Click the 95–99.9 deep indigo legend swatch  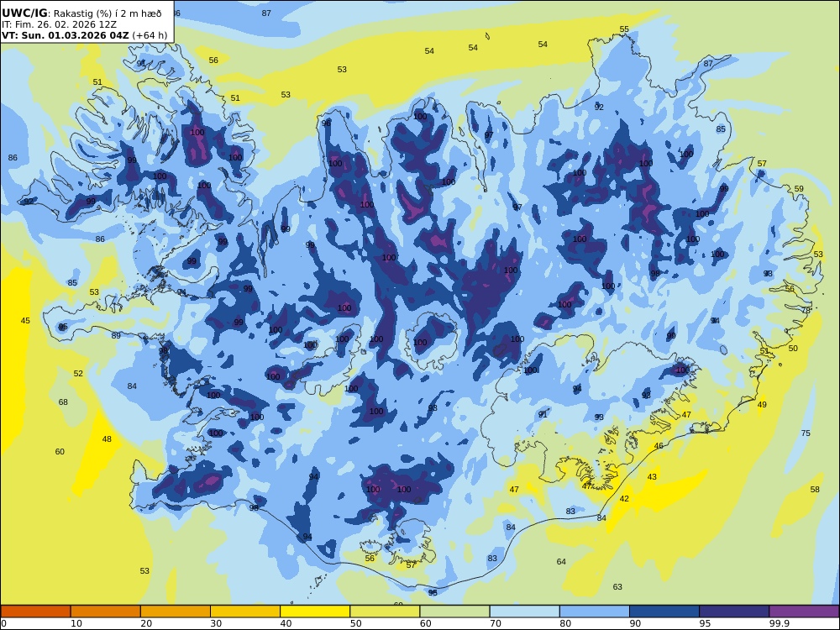[x=734, y=612]
